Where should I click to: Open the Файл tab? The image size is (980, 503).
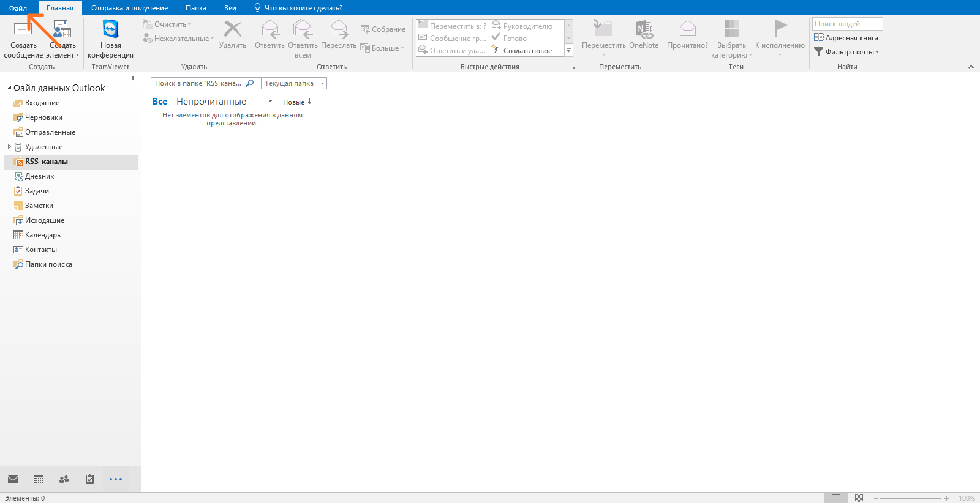tap(18, 8)
